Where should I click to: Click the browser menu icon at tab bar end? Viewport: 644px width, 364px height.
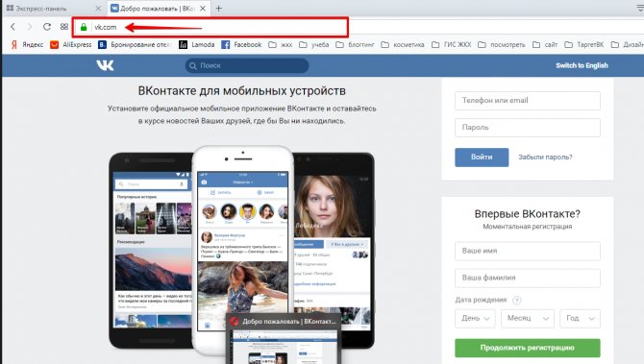coord(640,8)
